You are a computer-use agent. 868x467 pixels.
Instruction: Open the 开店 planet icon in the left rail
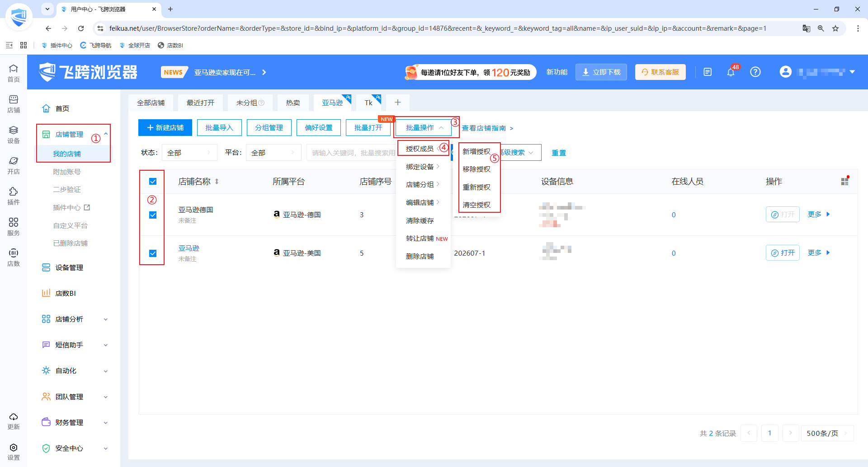coord(14,165)
